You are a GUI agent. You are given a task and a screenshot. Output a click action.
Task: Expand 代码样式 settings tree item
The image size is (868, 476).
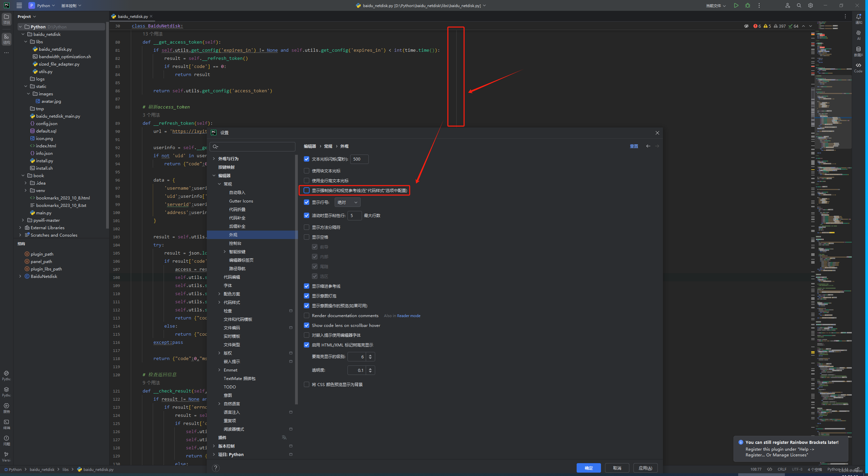pos(220,303)
